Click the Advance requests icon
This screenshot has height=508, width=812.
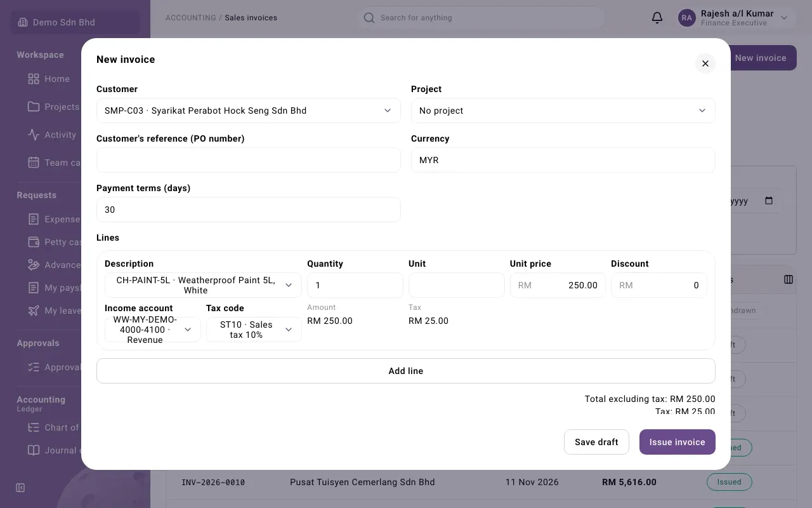click(34, 265)
